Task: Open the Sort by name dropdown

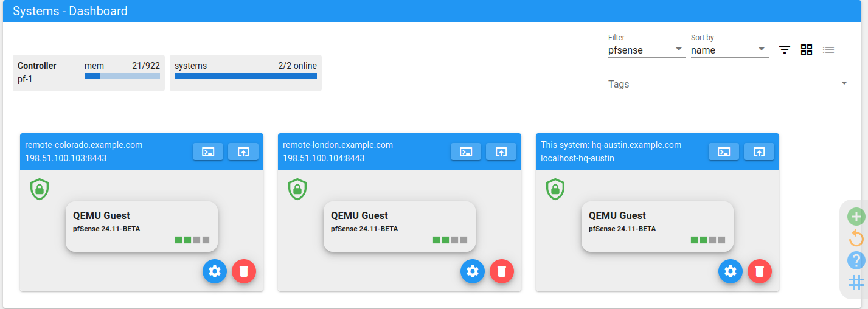Action: [x=729, y=50]
